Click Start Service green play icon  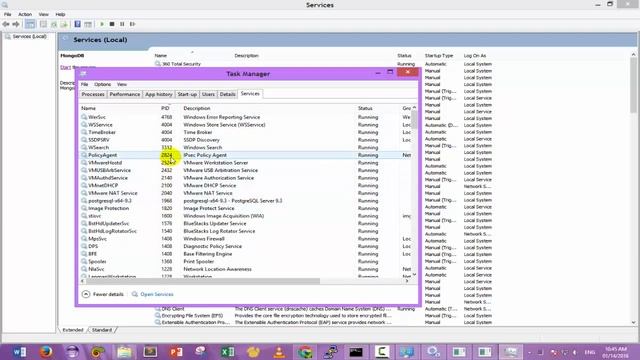pyautogui.click(x=102, y=24)
